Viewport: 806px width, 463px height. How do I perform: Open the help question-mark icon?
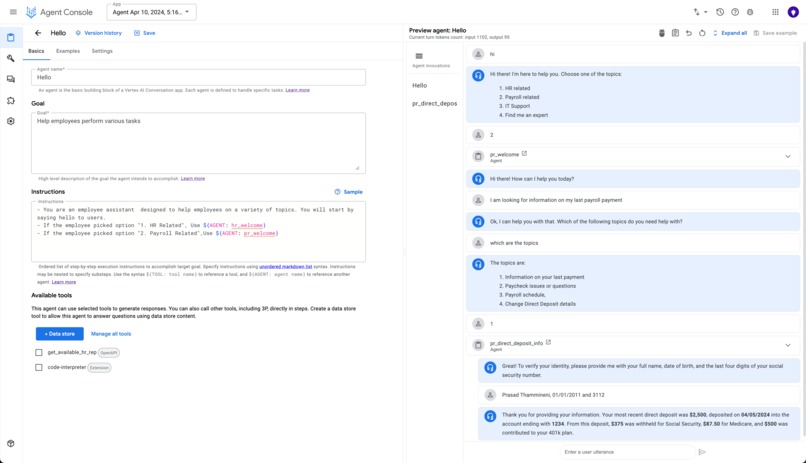pyautogui.click(x=735, y=12)
